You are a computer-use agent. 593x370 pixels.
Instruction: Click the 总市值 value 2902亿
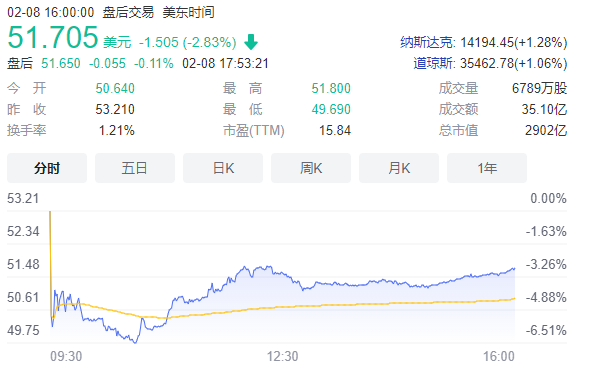[x=546, y=131]
